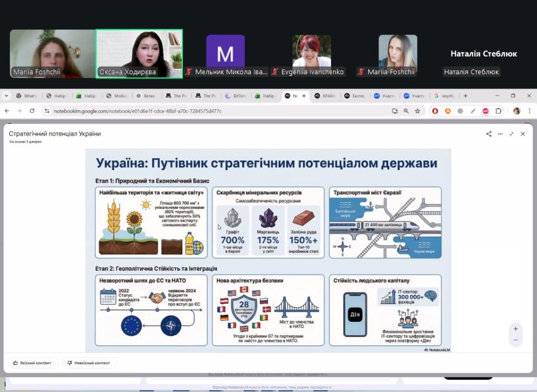Click the browser forward arrow
Viewport: 537px width, 392px height.
20,111
